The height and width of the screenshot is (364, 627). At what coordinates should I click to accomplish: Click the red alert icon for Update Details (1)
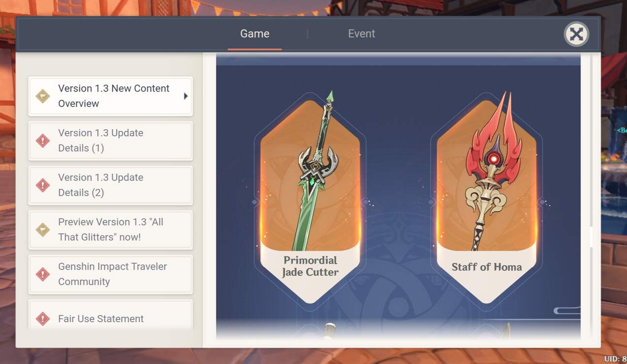point(43,141)
